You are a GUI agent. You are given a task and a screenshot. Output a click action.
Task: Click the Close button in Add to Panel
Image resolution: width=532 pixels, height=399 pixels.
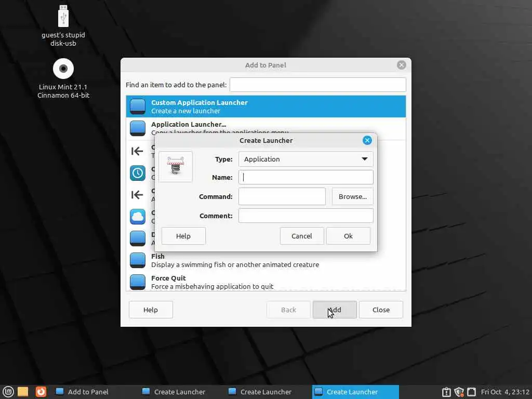tap(381, 310)
